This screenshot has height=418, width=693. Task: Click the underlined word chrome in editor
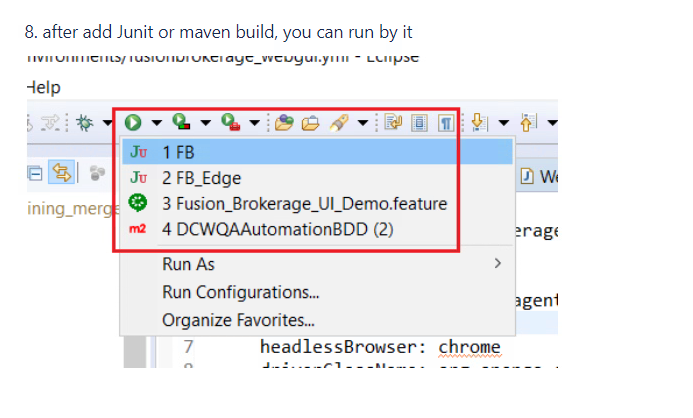click(469, 347)
